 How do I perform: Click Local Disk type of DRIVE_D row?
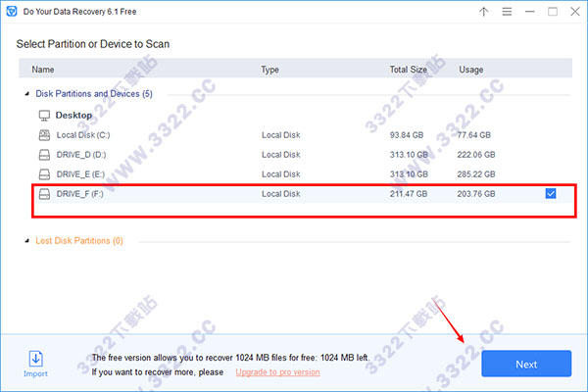(x=281, y=155)
